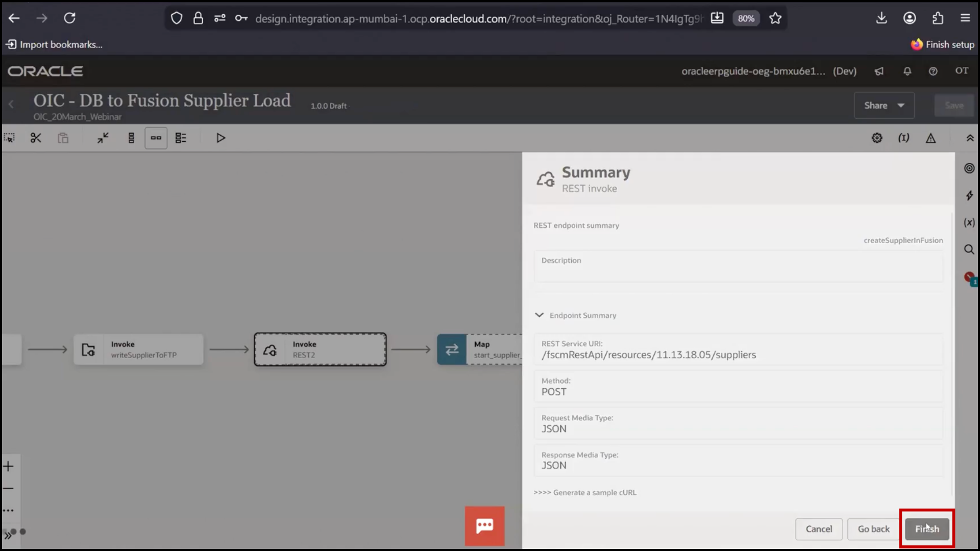The image size is (980, 551).
Task: Open the errors warning triangle icon
Action: point(930,138)
